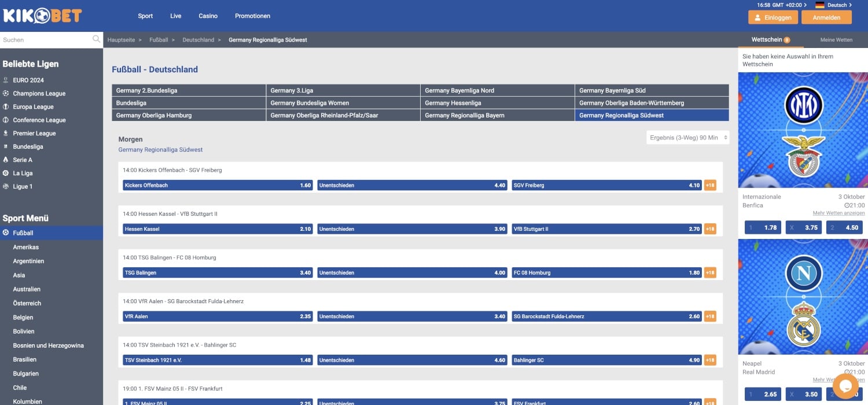Image resolution: width=868 pixels, height=405 pixels.
Task: Expand Argentinien in the sport menu
Action: [x=29, y=261]
